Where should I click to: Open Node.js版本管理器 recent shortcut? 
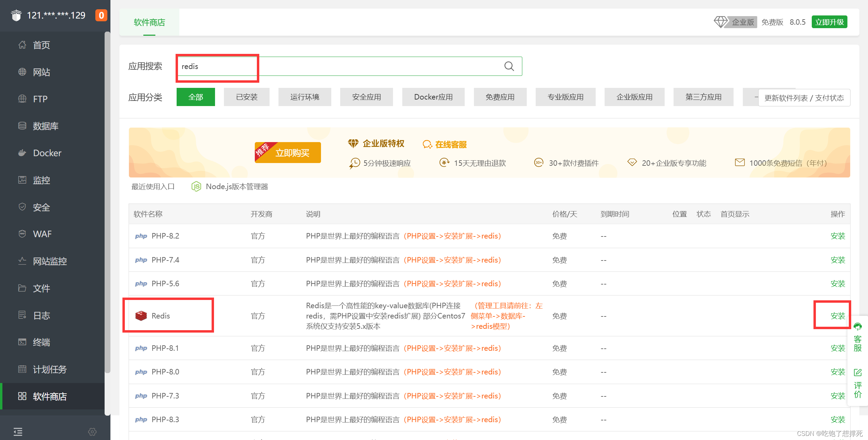tap(237, 187)
